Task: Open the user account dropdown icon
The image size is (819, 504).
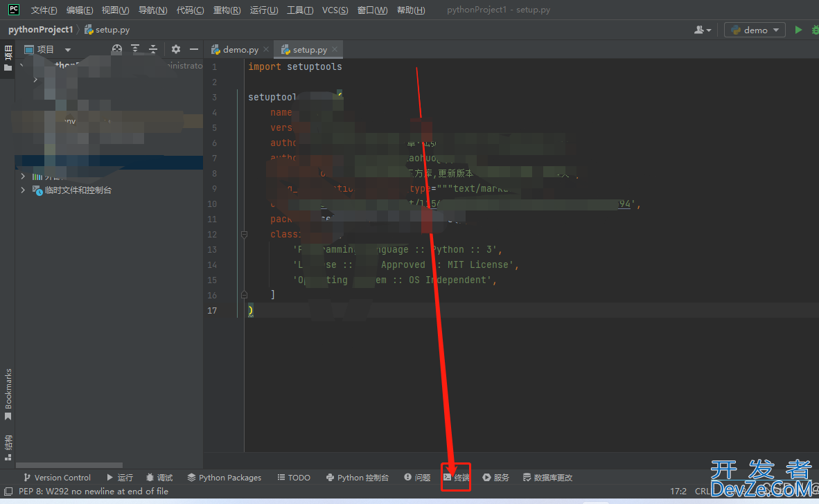Action: pyautogui.click(x=703, y=30)
